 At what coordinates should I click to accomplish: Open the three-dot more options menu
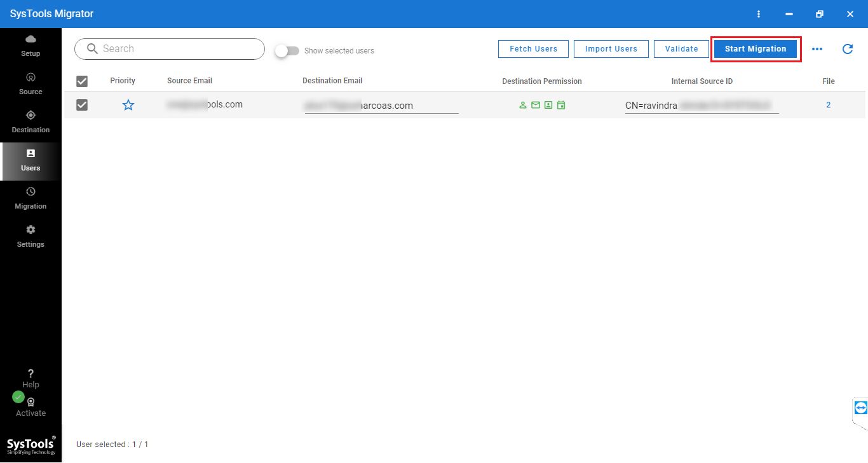tap(817, 49)
